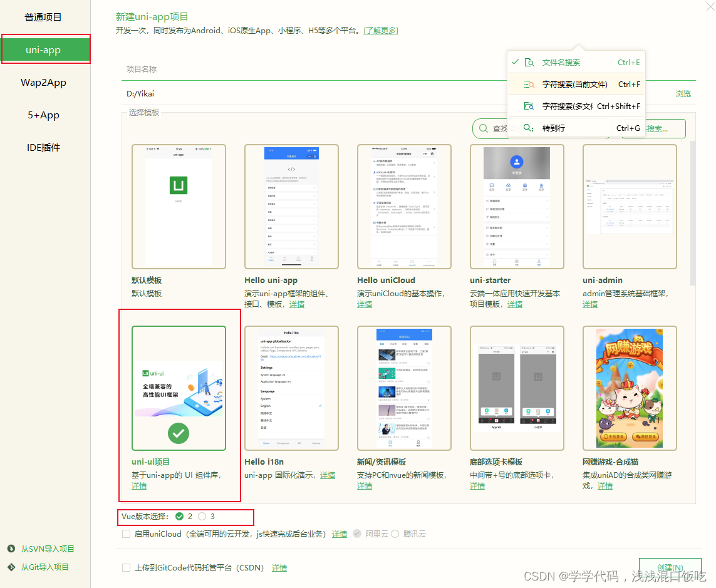Select the Hello uniCloud template thumbnail
This screenshot has width=716, height=588.
click(x=404, y=207)
